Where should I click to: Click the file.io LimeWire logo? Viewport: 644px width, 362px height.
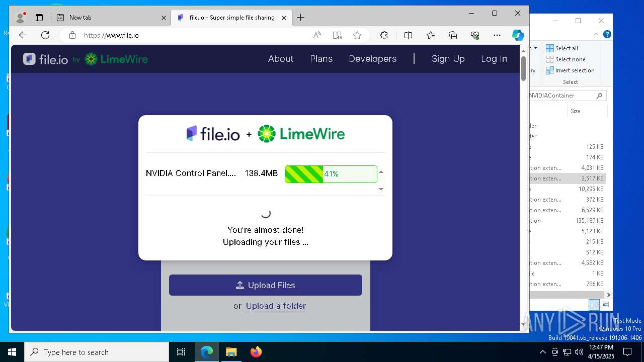tap(86, 59)
